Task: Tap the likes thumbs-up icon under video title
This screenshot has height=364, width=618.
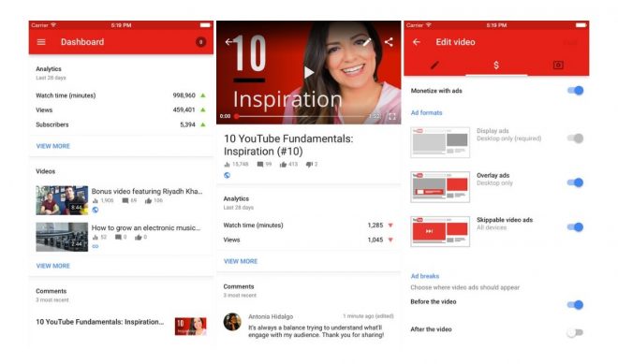Action: pos(283,165)
